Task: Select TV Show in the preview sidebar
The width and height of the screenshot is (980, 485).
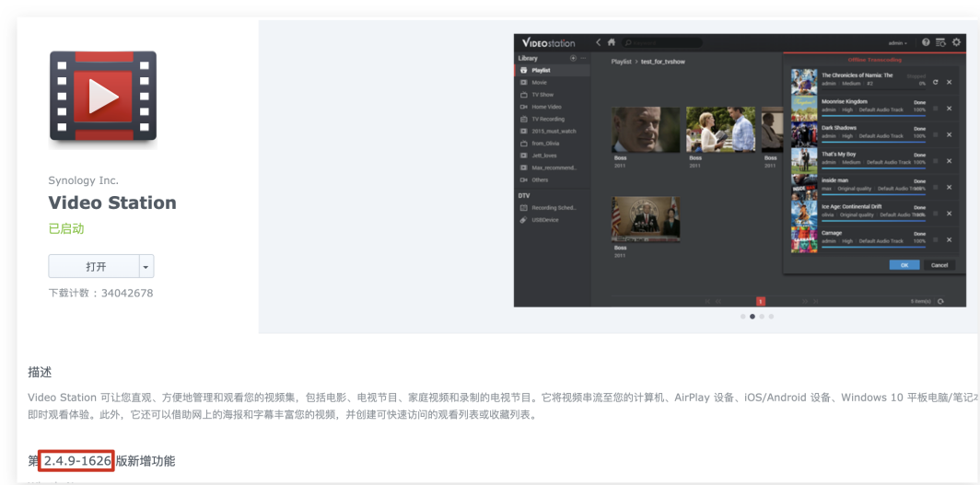Action: click(x=552, y=95)
